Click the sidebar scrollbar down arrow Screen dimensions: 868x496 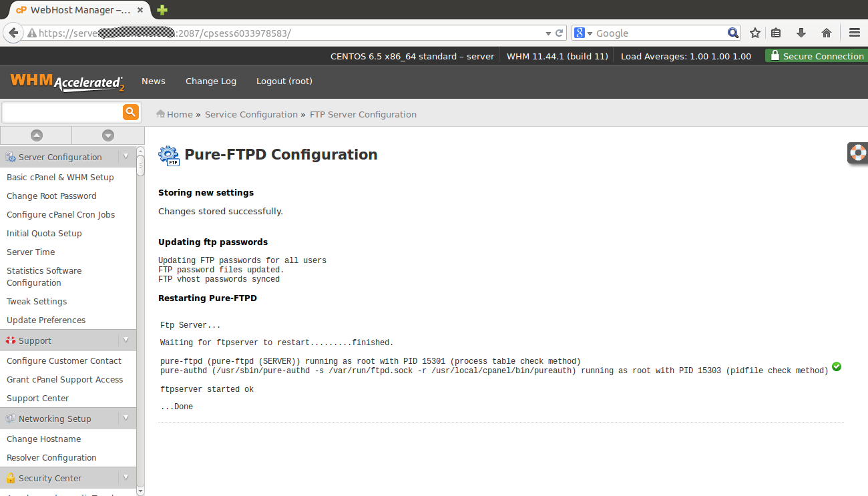pos(140,491)
